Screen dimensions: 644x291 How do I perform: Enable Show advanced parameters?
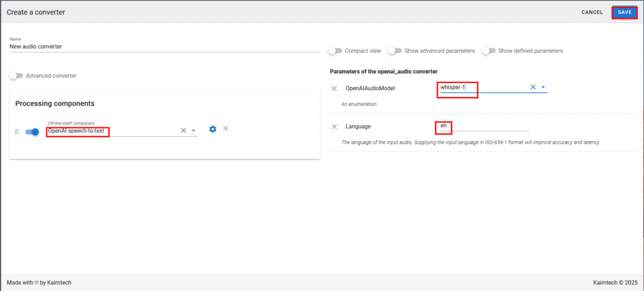click(394, 50)
